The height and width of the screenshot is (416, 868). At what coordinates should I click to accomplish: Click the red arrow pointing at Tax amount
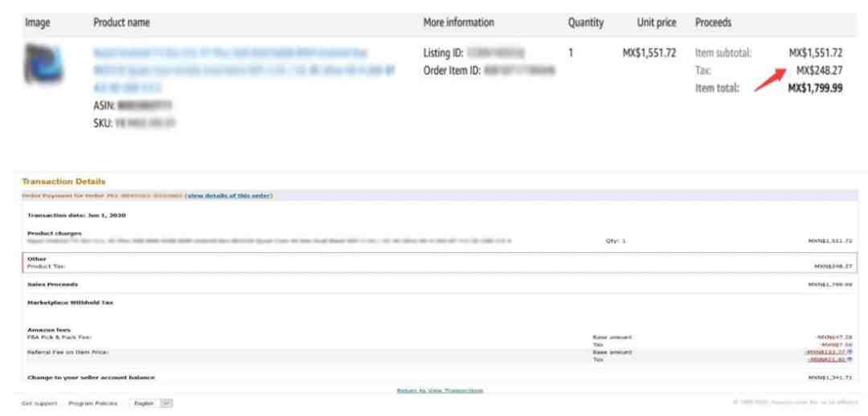click(771, 80)
